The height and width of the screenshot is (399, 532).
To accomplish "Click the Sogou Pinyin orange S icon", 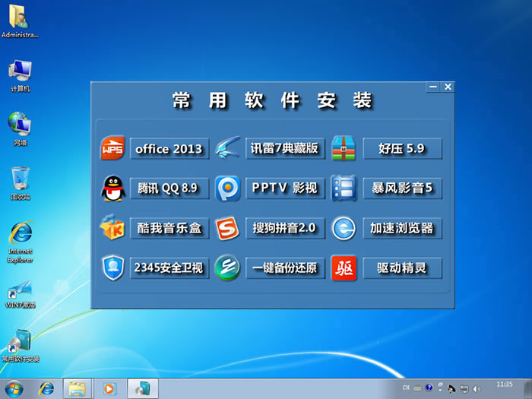I will point(227,227).
